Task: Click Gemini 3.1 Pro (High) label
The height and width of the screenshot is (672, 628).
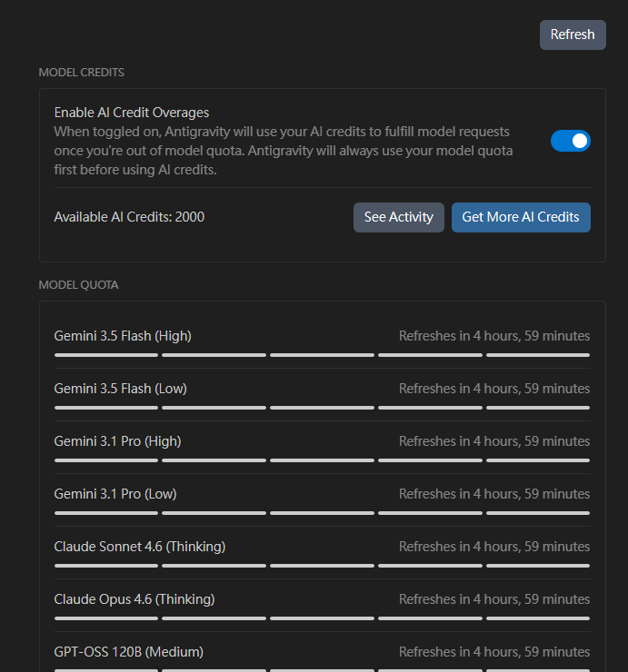Action: tap(117, 441)
